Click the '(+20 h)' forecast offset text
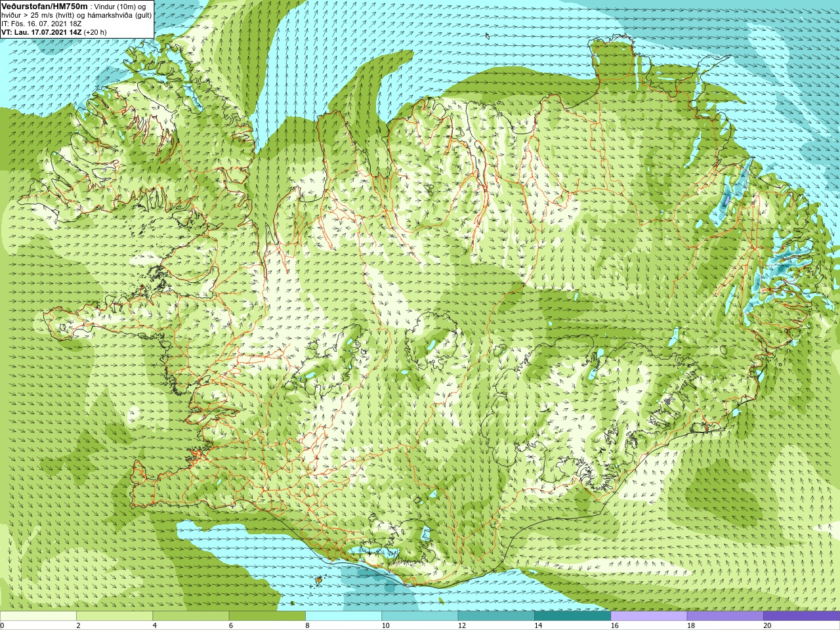Screen dimensions: 840x630 pos(95,32)
